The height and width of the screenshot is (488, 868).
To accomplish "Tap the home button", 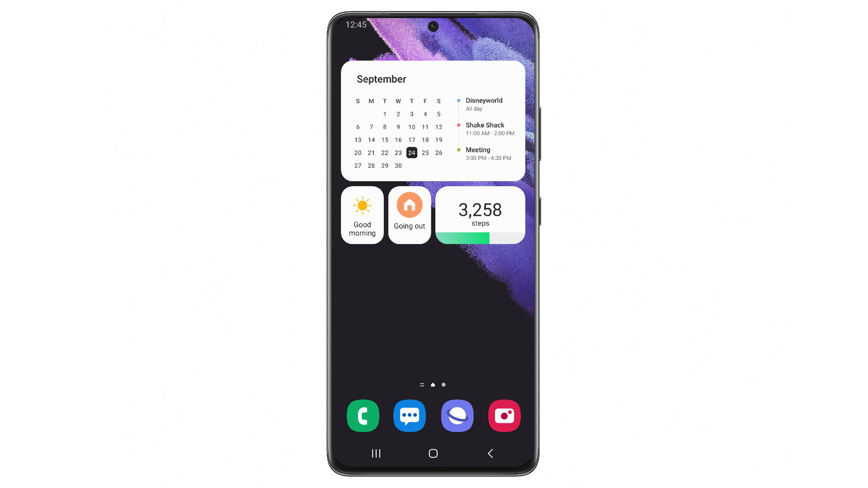I will [434, 453].
